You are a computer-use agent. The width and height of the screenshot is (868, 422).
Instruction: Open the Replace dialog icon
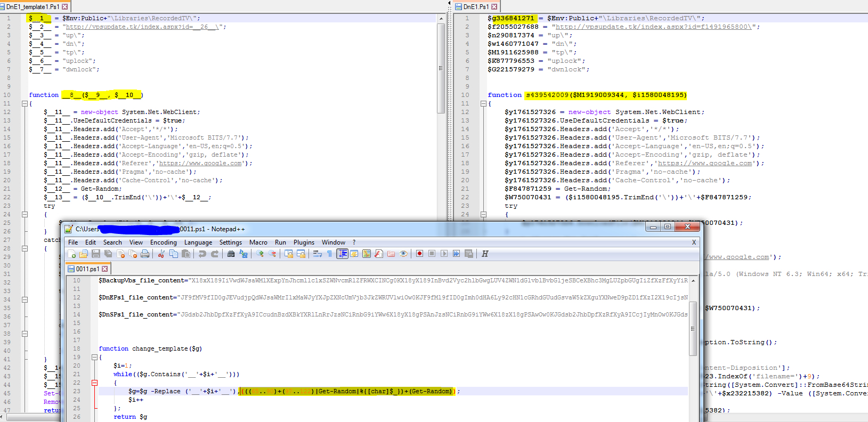click(244, 254)
